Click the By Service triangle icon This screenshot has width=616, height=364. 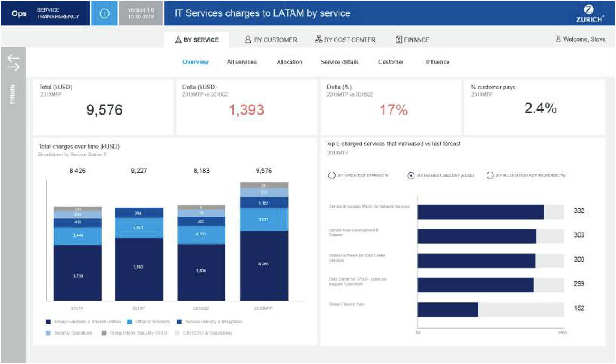coord(178,40)
